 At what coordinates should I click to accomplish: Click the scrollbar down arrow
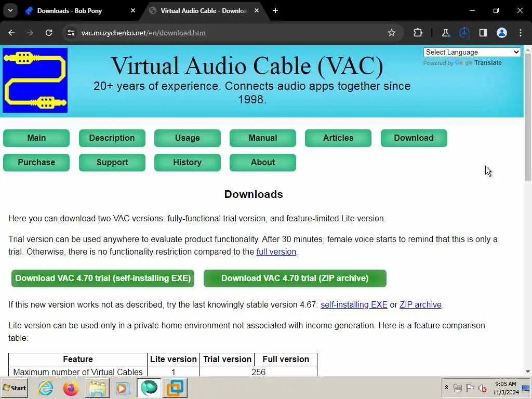(x=528, y=372)
